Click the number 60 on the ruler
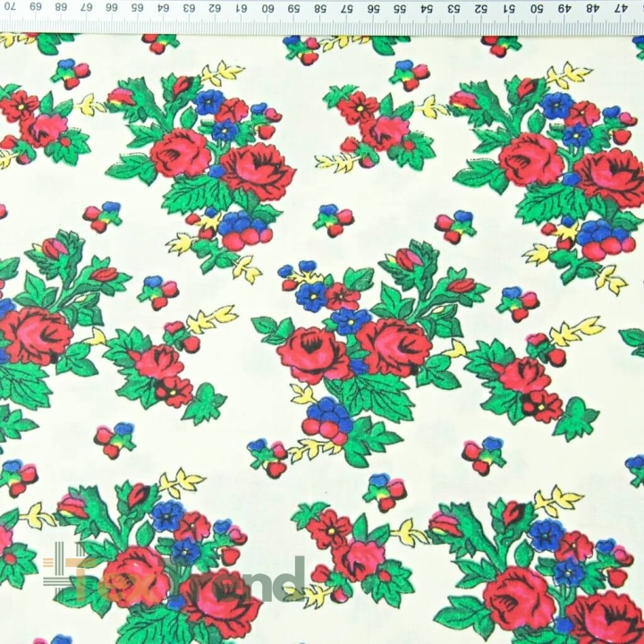Screen dimensions: 644x644 click(267, 8)
